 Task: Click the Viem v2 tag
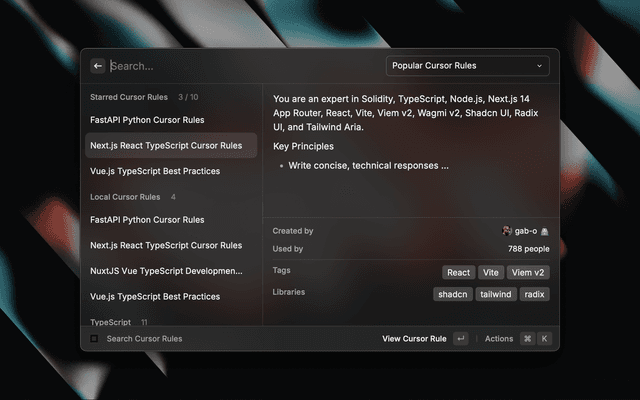coord(528,272)
